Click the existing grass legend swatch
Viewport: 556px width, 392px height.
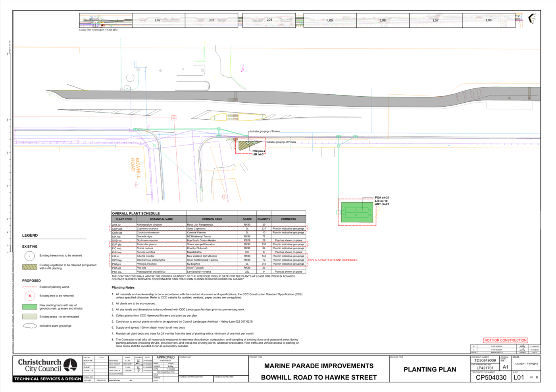[x=29, y=317]
